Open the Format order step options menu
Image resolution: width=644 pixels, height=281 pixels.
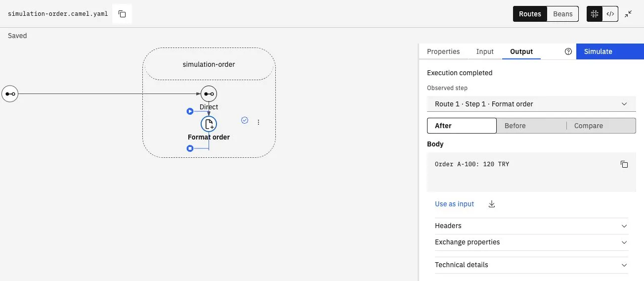258,122
